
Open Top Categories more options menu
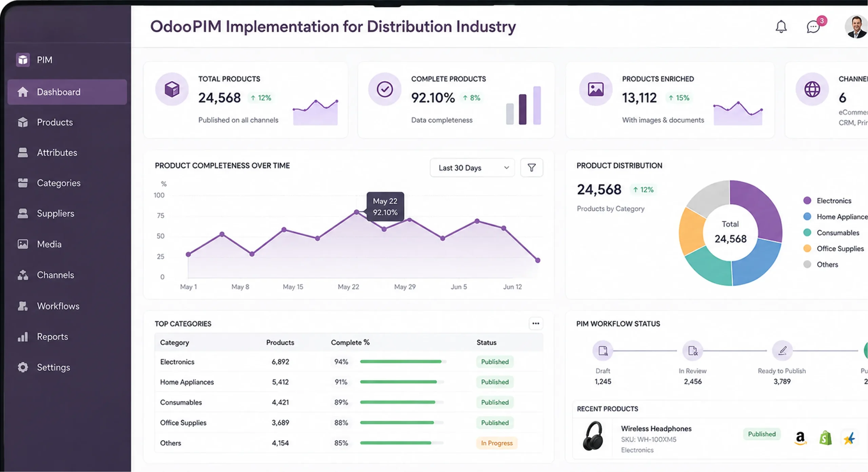(536, 323)
